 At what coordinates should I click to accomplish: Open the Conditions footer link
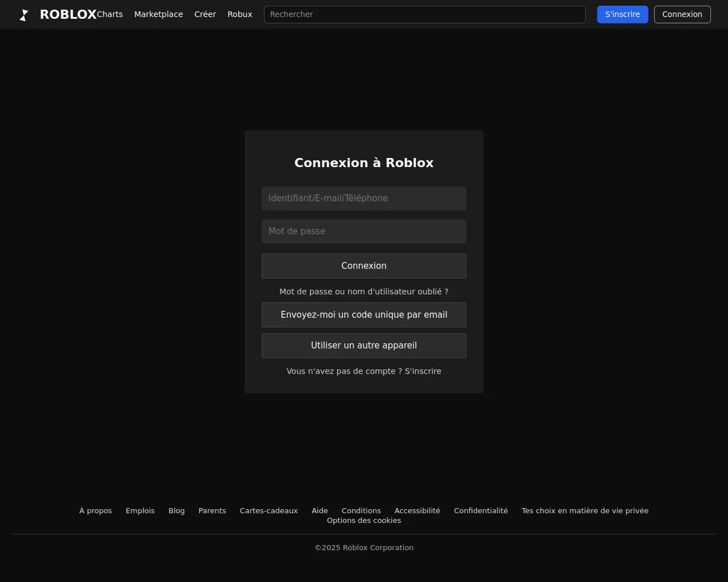(x=361, y=511)
